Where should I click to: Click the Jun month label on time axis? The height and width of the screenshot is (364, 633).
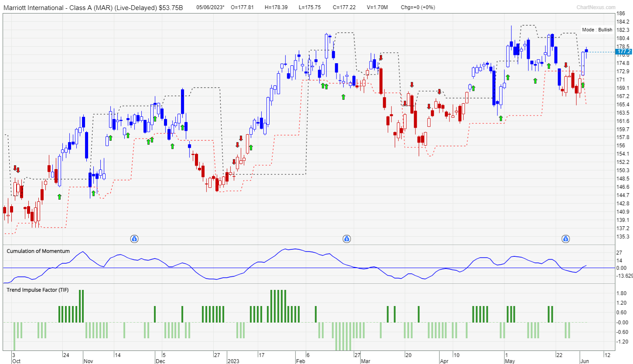click(585, 361)
